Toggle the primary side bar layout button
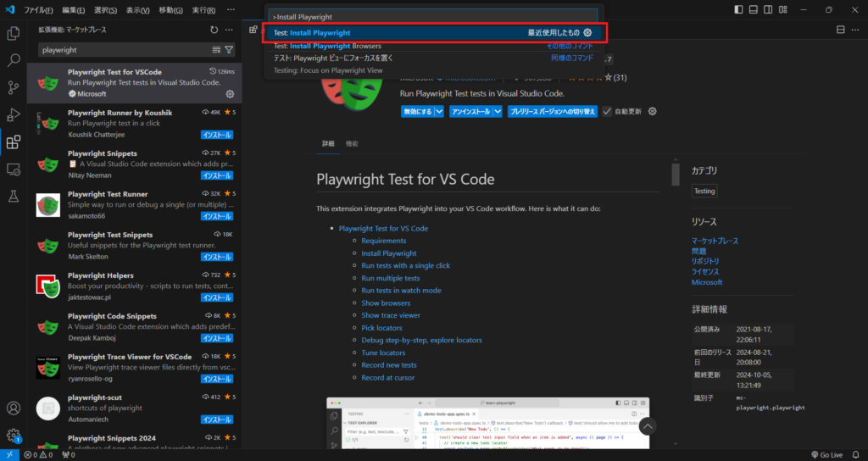The image size is (868, 461). click(x=739, y=9)
